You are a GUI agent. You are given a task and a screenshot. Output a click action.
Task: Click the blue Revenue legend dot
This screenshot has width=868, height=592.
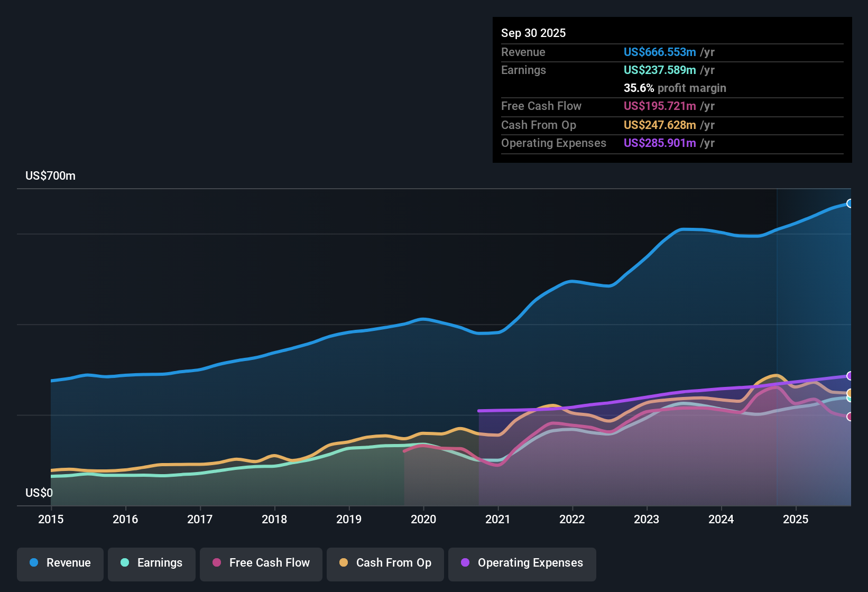pos(33,563)
